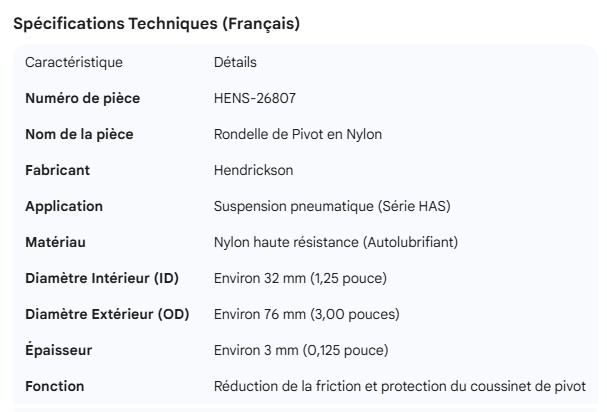The height and width of the screenshot is (412, 607).
Task: Click the 'Application' row label
Action: click(x=63, y=206)
